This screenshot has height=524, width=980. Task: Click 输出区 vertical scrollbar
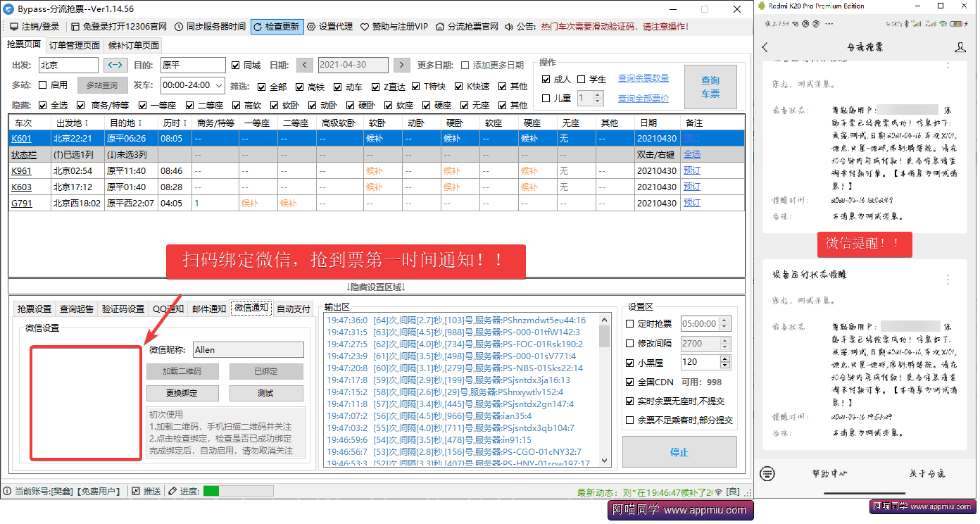[x=604, y=389]
